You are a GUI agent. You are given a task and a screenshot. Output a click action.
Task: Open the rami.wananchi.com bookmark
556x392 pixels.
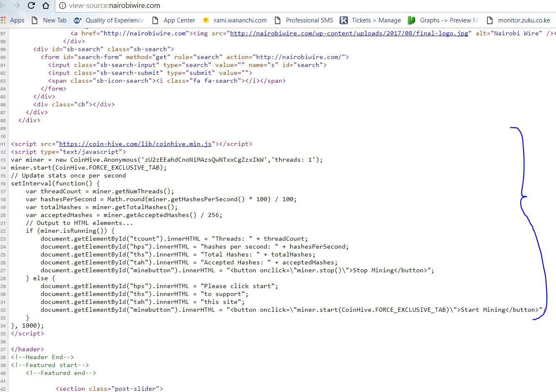[x=235, y=20]
